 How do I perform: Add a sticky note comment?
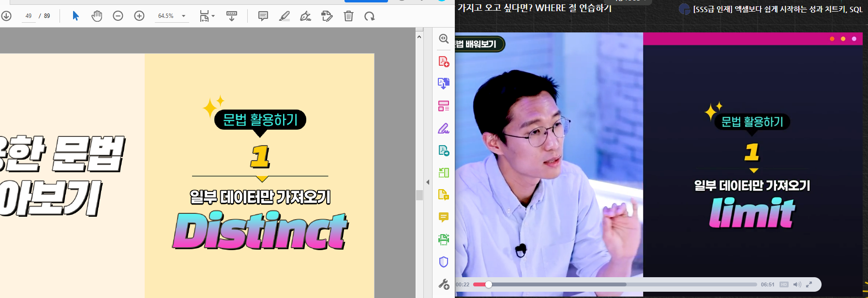[263, 16]
